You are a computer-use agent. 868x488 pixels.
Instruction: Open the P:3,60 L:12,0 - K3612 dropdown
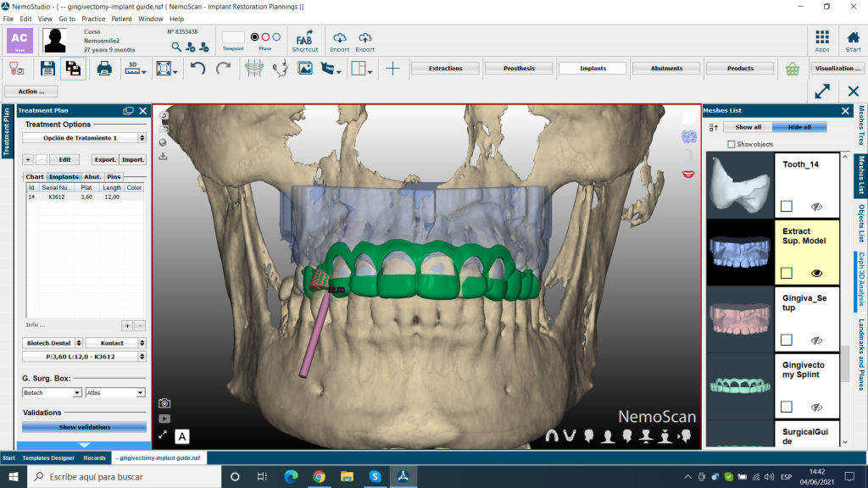tap(84, 357)
